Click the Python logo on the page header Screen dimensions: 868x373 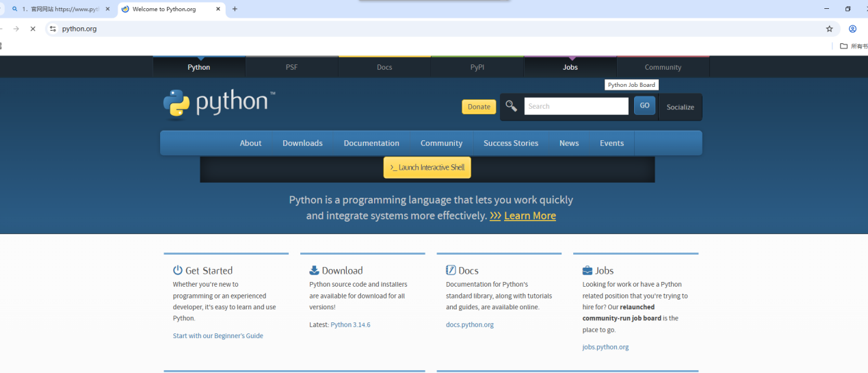(x=219, y=104)
